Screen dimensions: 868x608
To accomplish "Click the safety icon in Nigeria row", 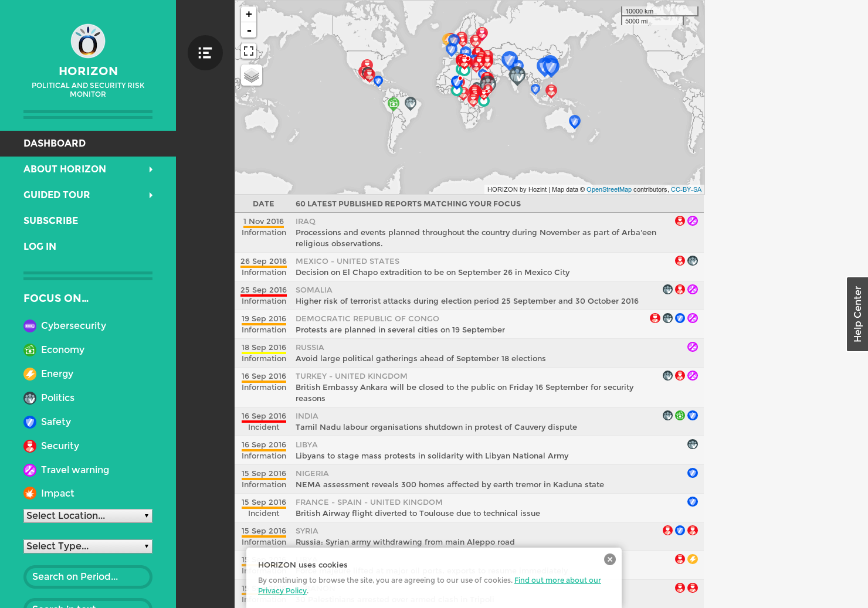I will coord(693,473).
